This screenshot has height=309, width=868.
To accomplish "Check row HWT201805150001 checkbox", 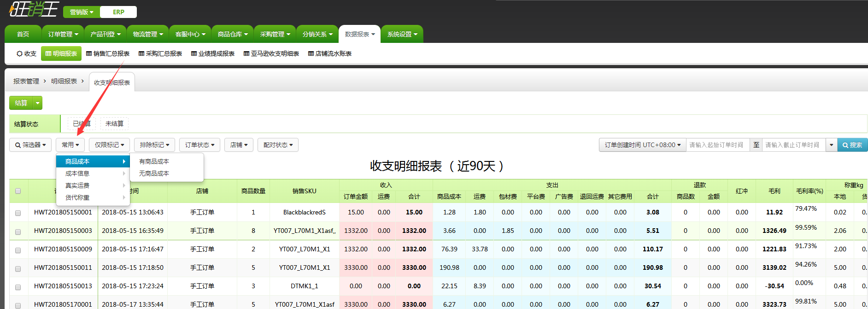I will pyautogui.click(x=18, y=213).
